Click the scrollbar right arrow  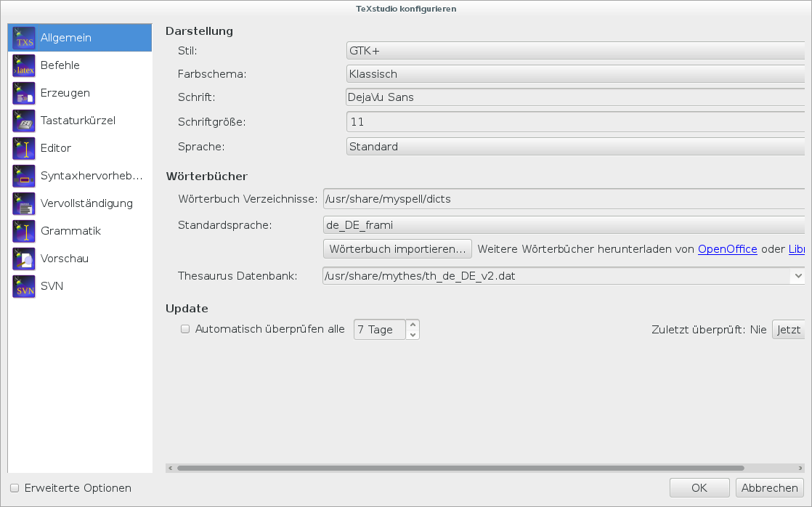800,469
